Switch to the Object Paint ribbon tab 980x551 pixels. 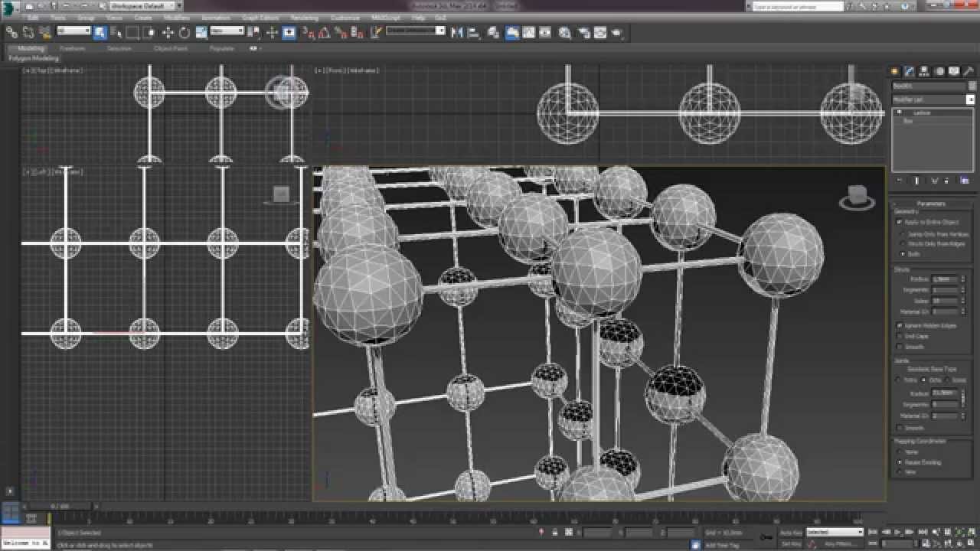point(170,48)
